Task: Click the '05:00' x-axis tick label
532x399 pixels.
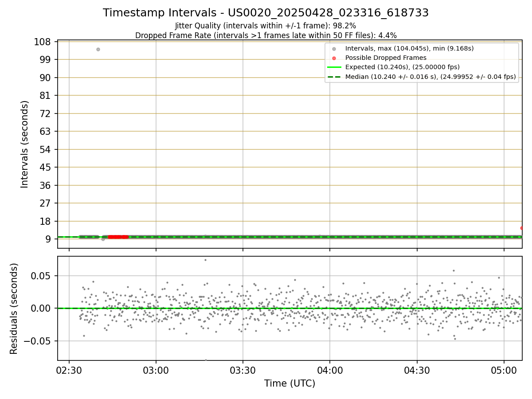Action: click(504, 370)
